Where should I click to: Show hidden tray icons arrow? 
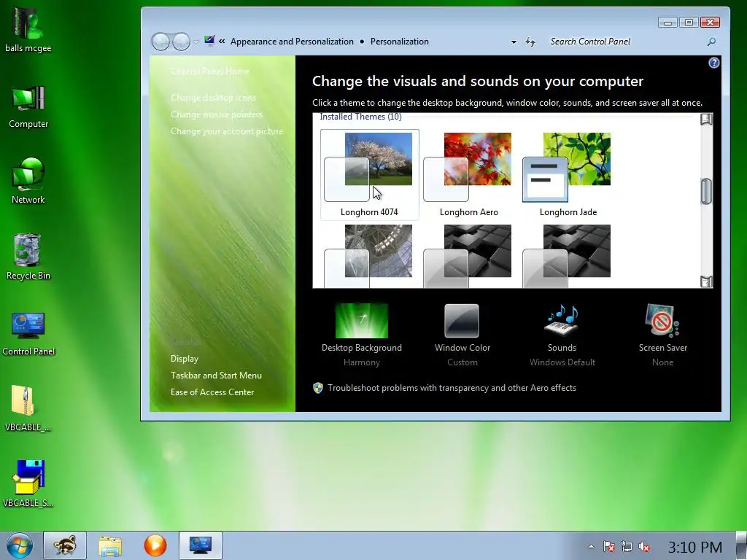(591, 547)
